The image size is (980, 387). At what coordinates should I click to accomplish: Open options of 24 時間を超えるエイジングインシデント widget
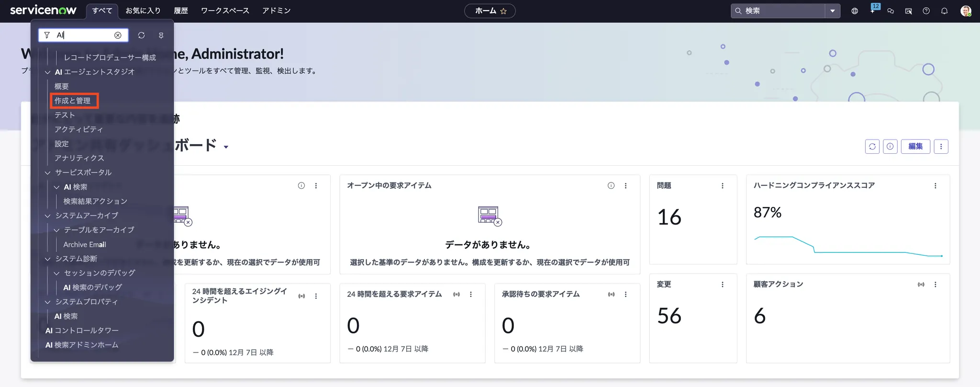pos(316,296)
